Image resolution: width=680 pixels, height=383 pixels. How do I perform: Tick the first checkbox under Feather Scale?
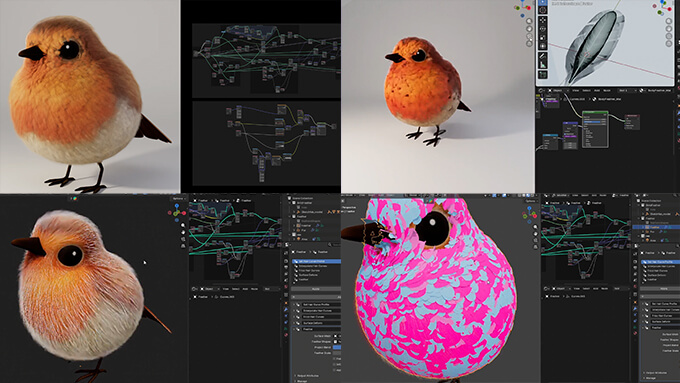click(335, 359)
